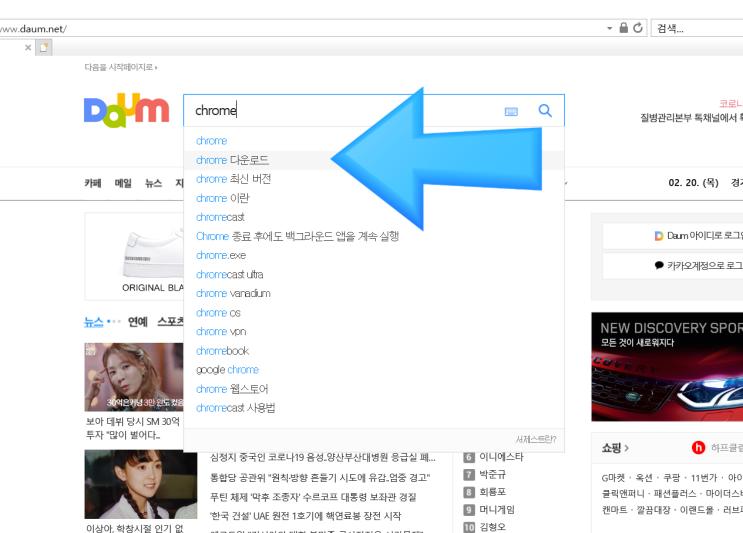Screen dimensions: 743x533
Task: Open the 캔마트 shopping link
Action: (615, 510)
